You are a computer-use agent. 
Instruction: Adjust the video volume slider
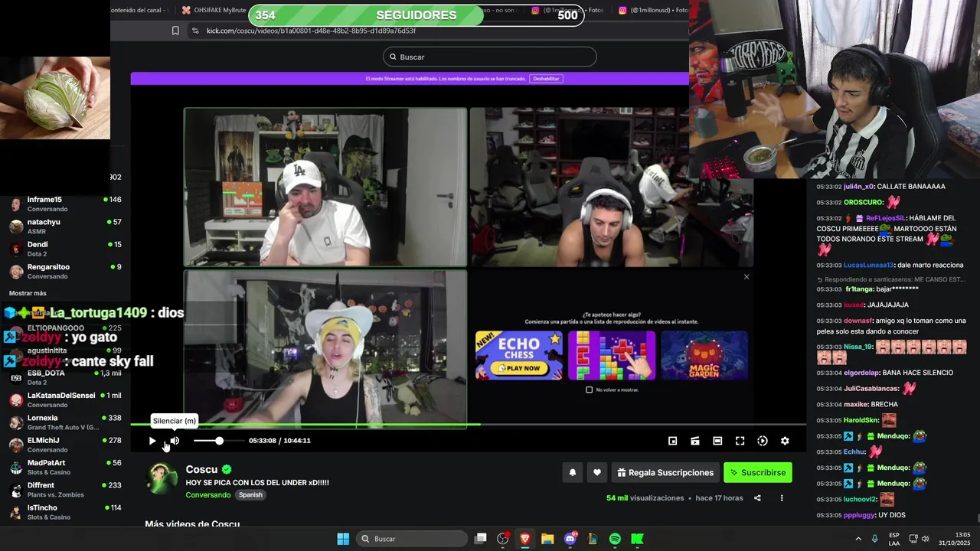click(219, 441)
